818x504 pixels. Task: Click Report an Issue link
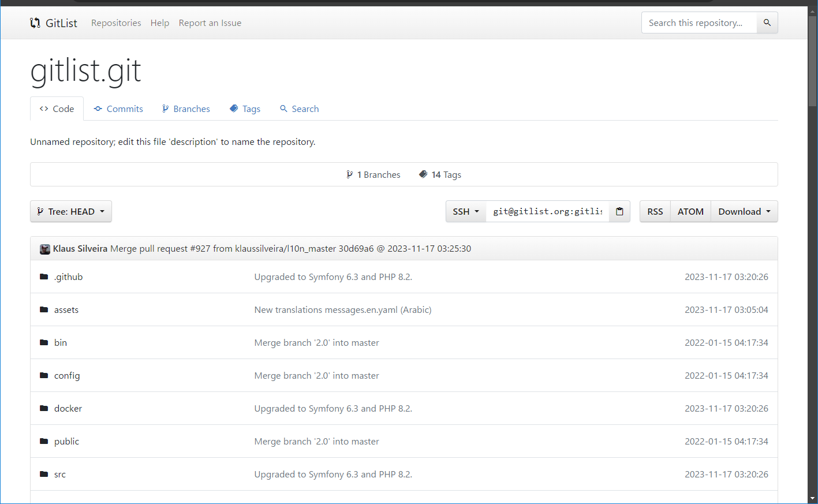(210, 23)
